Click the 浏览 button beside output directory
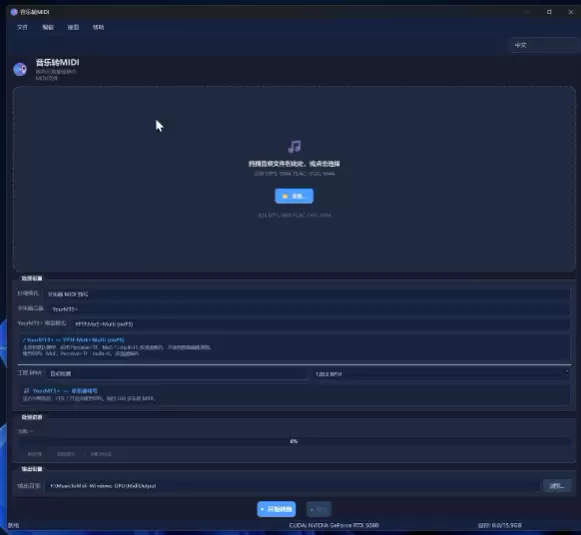Image resolution: width=581 pixels, height=535 pixels. tap(557, 486)
